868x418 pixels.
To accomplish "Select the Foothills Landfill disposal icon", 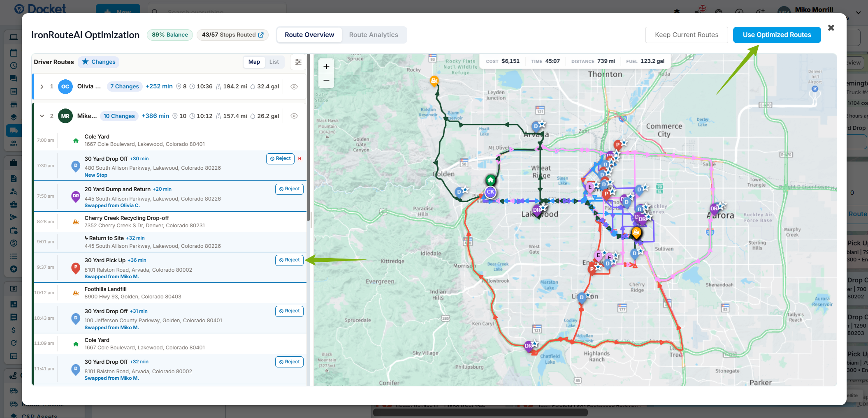I will 76,293.
